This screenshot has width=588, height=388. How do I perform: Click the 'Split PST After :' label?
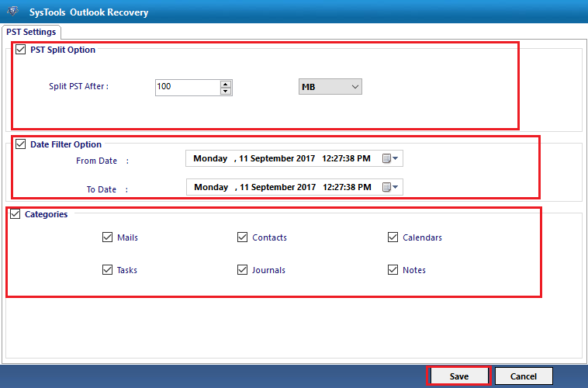pyautogui.click(x=79, y=86)
